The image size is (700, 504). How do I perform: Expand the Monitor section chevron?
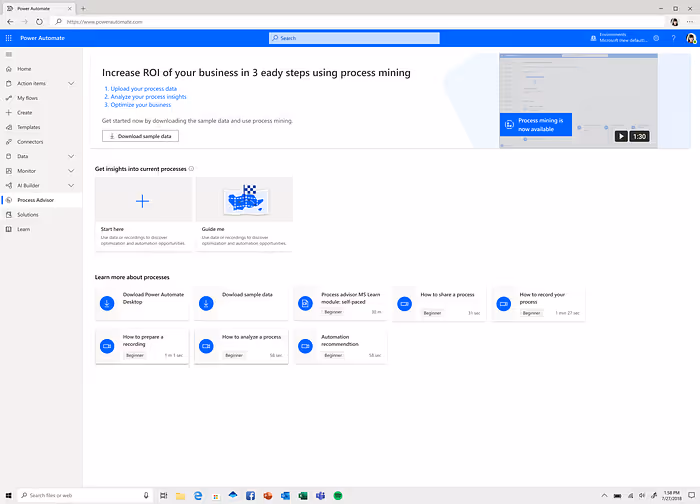coord(71,171)
